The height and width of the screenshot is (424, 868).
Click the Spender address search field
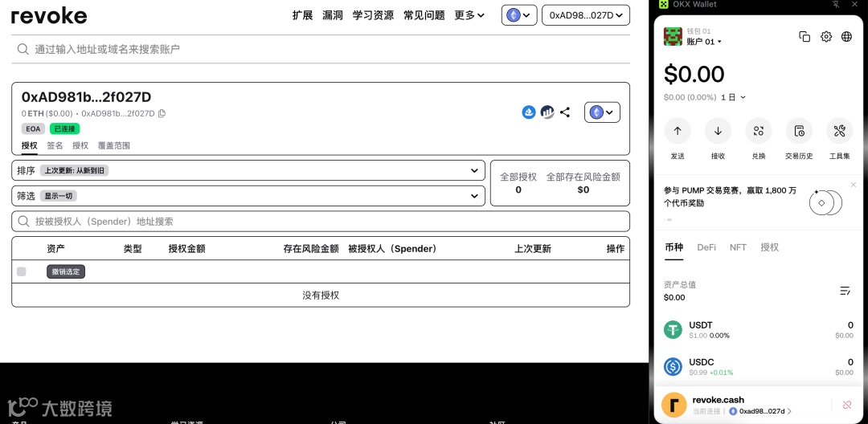click(321, 221)
